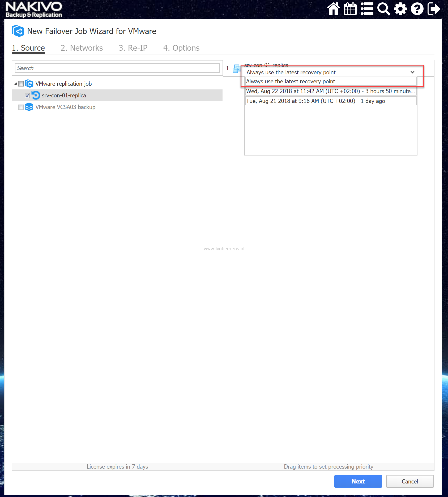Open settings gear icon
The width and height of the screenshot is (448, 497).
[x=400, y=9]
